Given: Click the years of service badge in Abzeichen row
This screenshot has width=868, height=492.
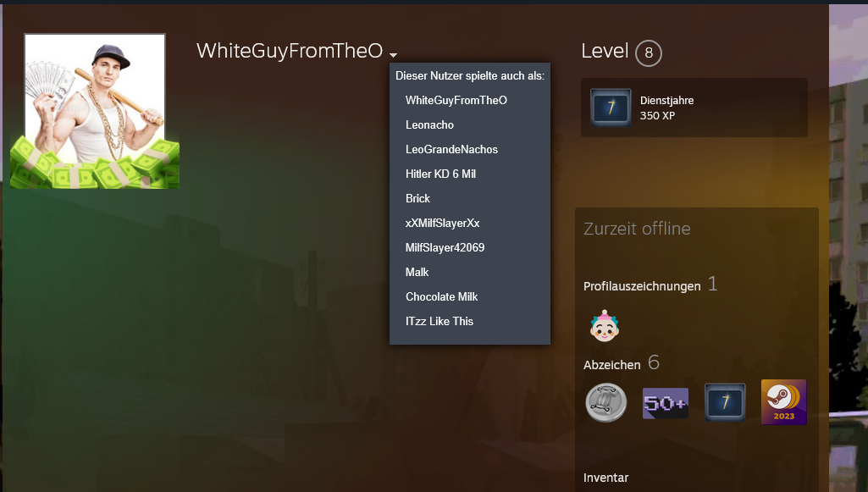Looking at the screenshot, I should pos(725,403).
